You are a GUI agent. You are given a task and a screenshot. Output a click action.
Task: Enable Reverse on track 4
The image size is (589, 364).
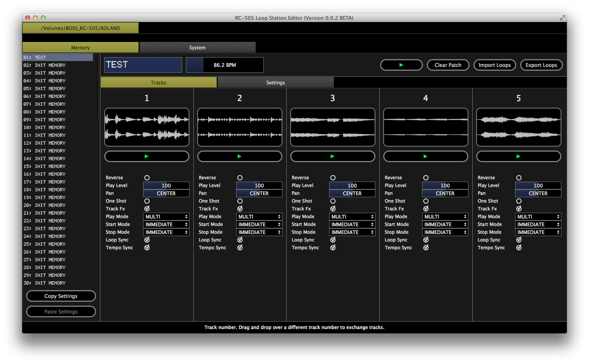(x=426, y=178)
